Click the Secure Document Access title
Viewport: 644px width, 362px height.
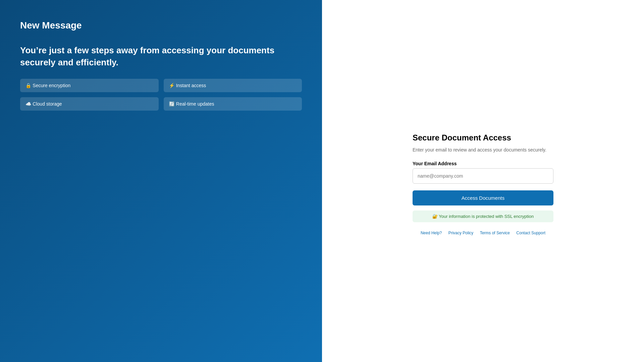(462, 138)
